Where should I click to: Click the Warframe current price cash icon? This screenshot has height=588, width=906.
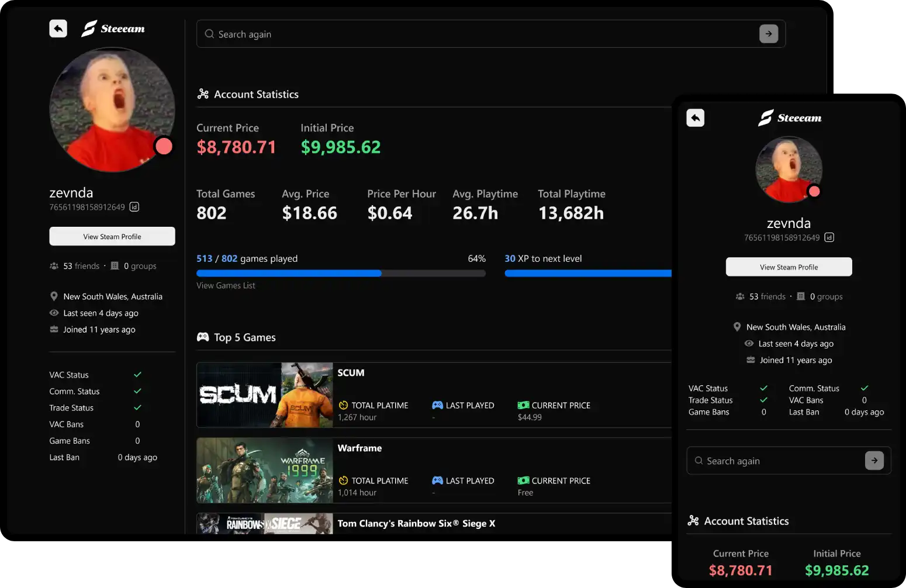[523, 480]
